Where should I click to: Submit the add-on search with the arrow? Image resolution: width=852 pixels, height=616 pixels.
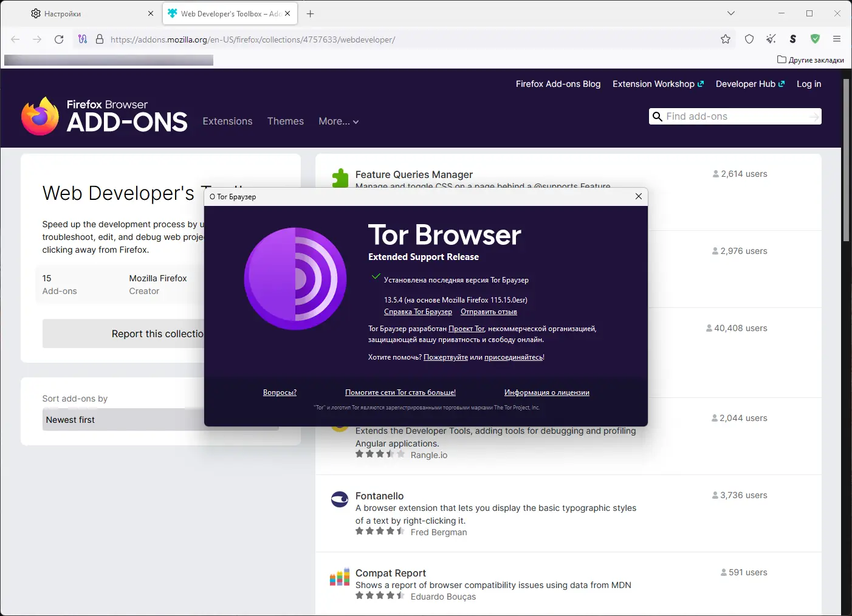tap(814, 117)
